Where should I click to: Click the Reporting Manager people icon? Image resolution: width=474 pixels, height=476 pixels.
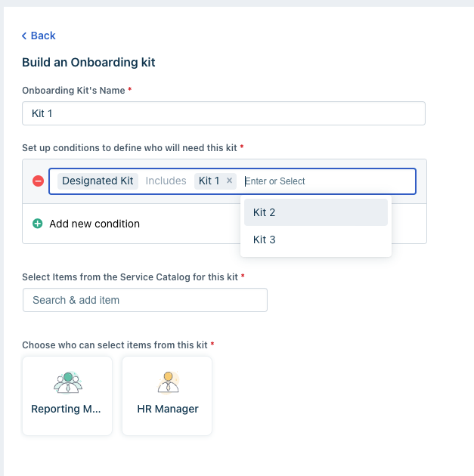coord(68,382)
